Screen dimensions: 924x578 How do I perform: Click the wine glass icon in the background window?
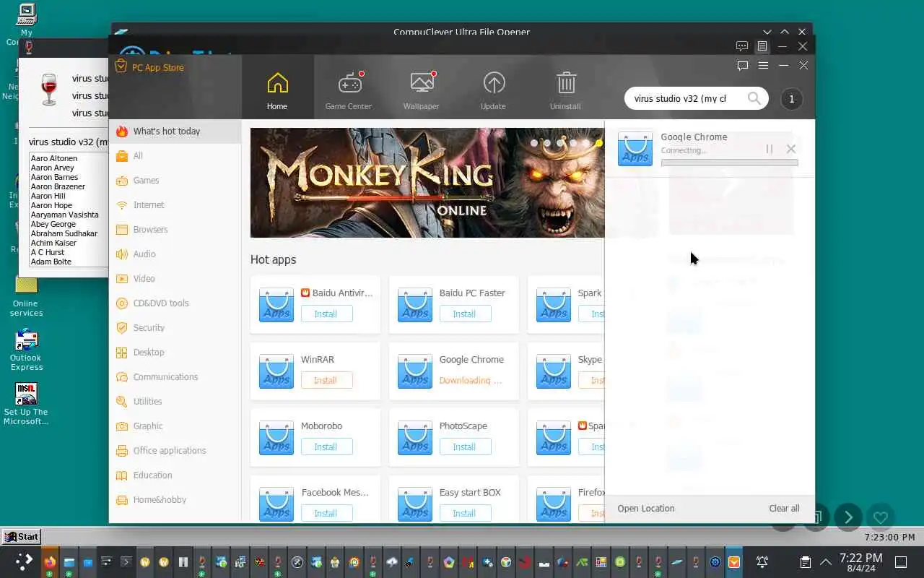(49, 90)
